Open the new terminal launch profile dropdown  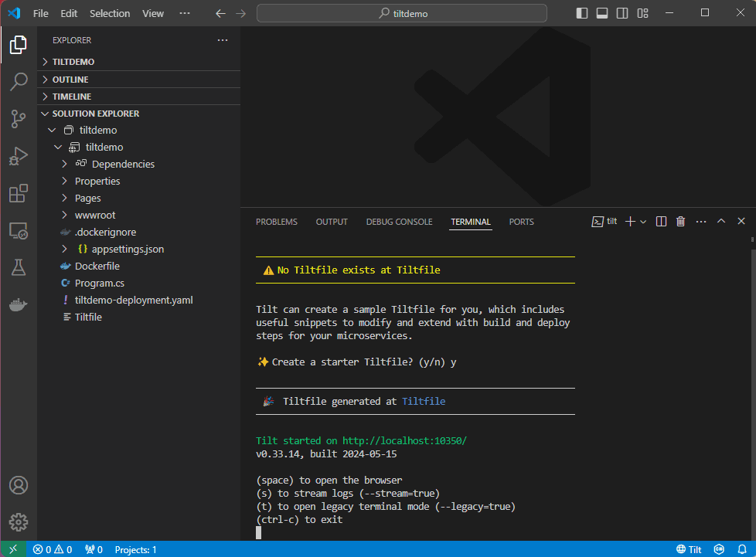[643, 221]
